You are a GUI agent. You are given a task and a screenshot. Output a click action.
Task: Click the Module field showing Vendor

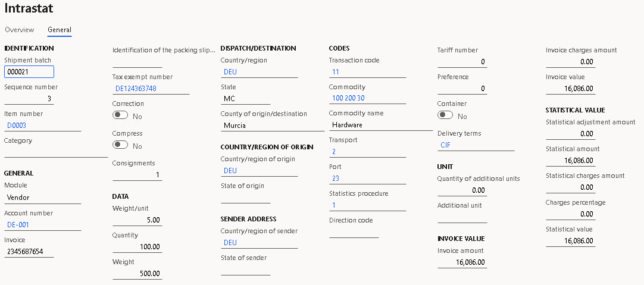pos(43,198)
